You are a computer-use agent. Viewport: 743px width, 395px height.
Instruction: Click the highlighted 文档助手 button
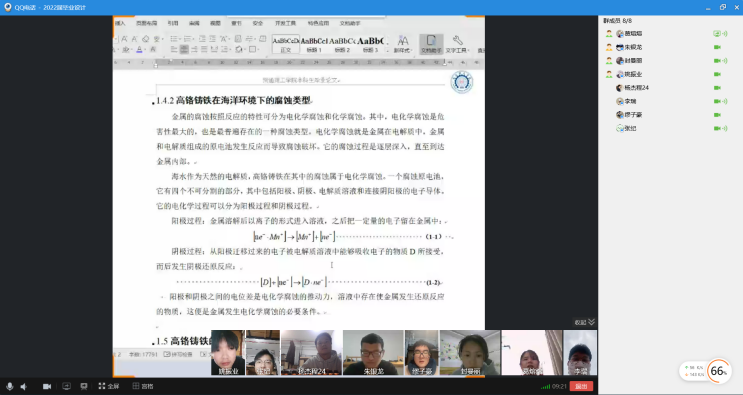(x=431, y=44)
